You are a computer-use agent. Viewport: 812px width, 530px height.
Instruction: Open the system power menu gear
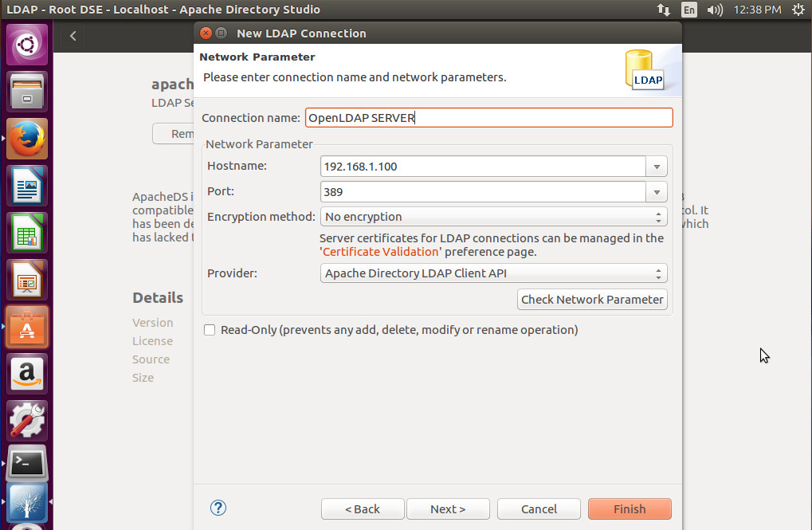click(x=798, y=10)
